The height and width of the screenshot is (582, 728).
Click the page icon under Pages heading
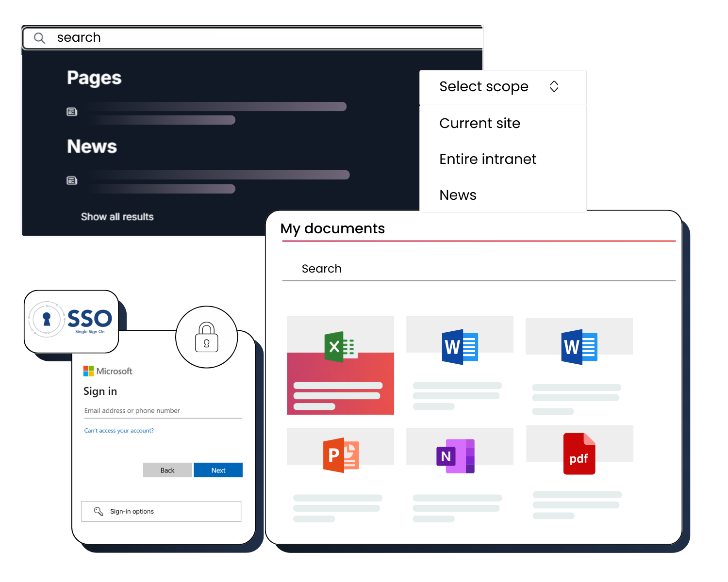[72, 112]
